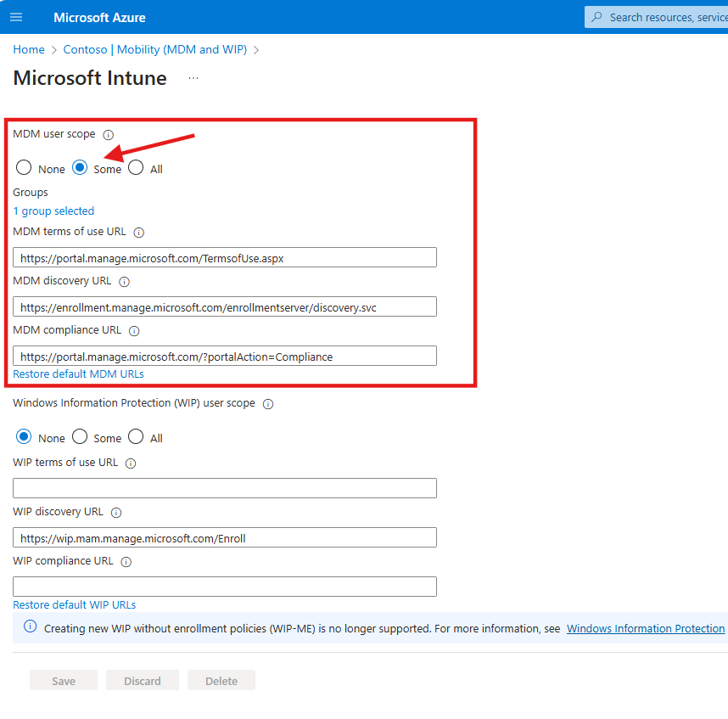Click the info icon beside MDM user scope
Image resolution: width=728 pixels, height=719 pixels.
pos(108,135)
